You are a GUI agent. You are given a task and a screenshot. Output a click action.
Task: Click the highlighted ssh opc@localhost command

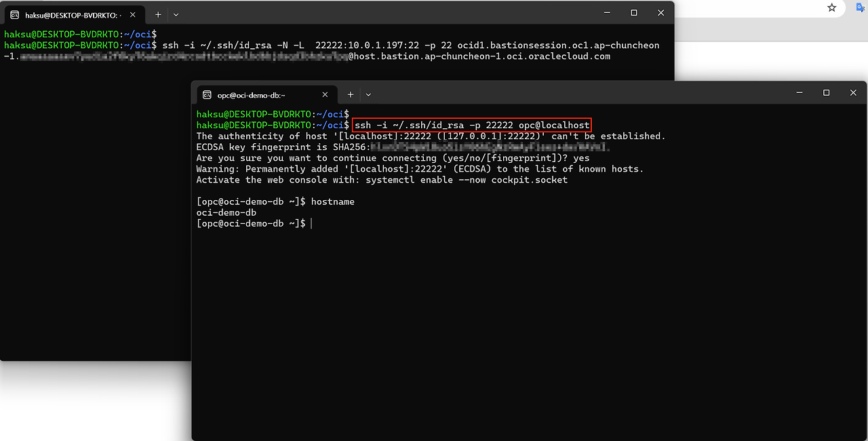click(472, 126)
